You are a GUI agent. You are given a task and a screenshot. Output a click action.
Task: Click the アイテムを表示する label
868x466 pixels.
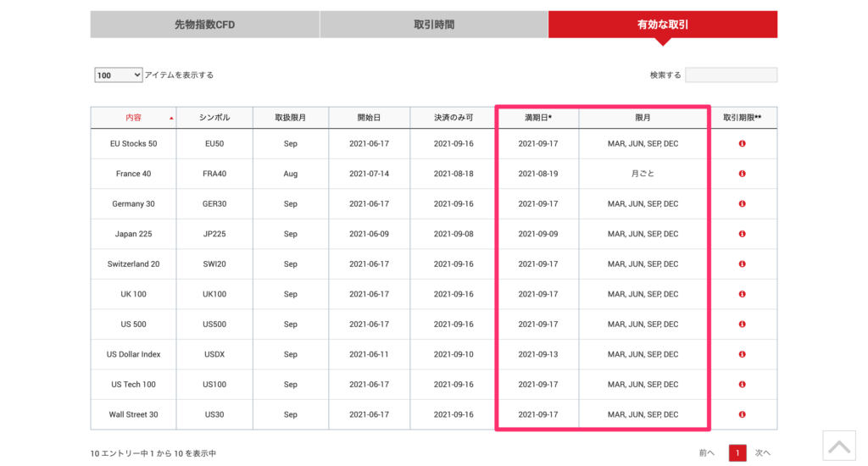(179, 75)
